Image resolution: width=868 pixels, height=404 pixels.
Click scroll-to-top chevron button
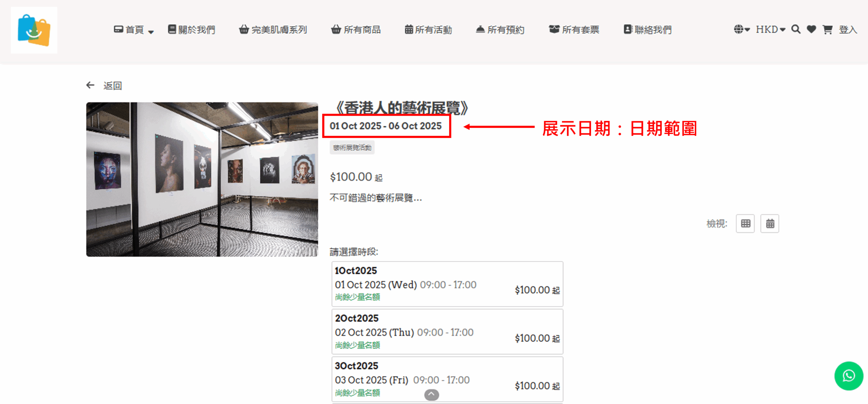pos(431,395)
